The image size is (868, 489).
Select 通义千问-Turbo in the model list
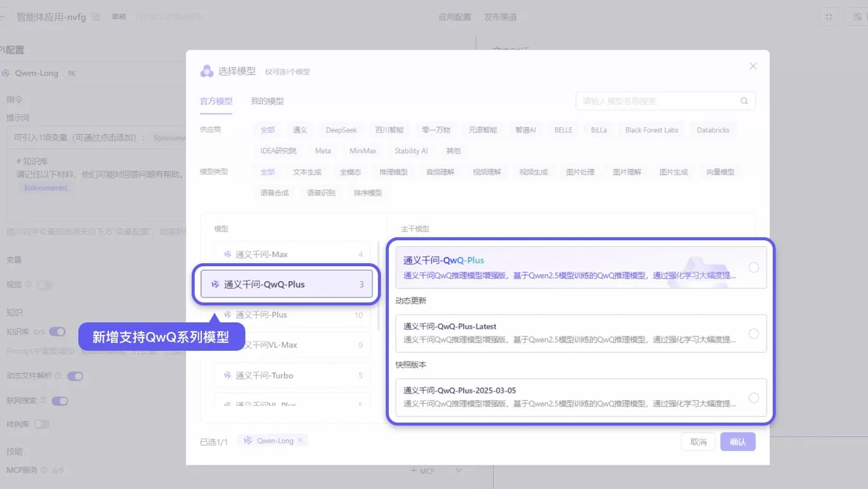point(293,375)
